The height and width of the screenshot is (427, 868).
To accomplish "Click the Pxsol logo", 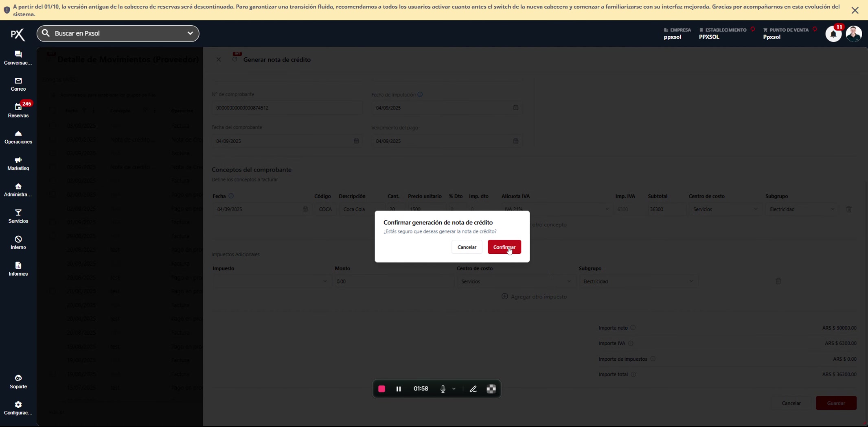I will [x=18, y=34].
